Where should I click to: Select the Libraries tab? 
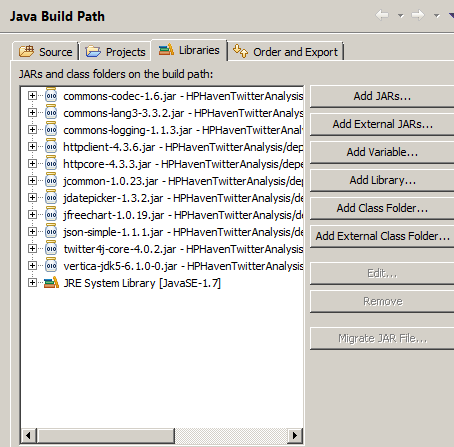pyautogui.click(x=189, y=50)
